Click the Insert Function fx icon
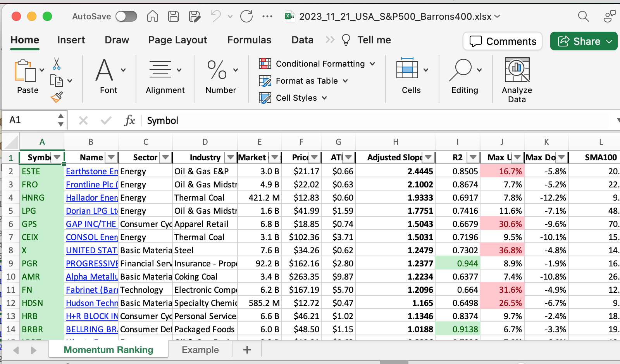This screenshot has width=620, height=364. tap(129, 120)
